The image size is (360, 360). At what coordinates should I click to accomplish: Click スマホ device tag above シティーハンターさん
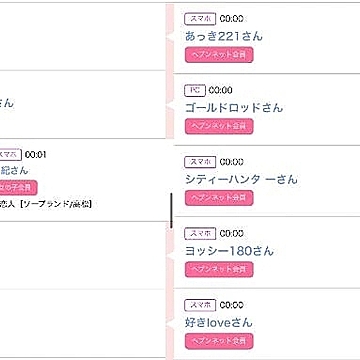pos(200,162)
